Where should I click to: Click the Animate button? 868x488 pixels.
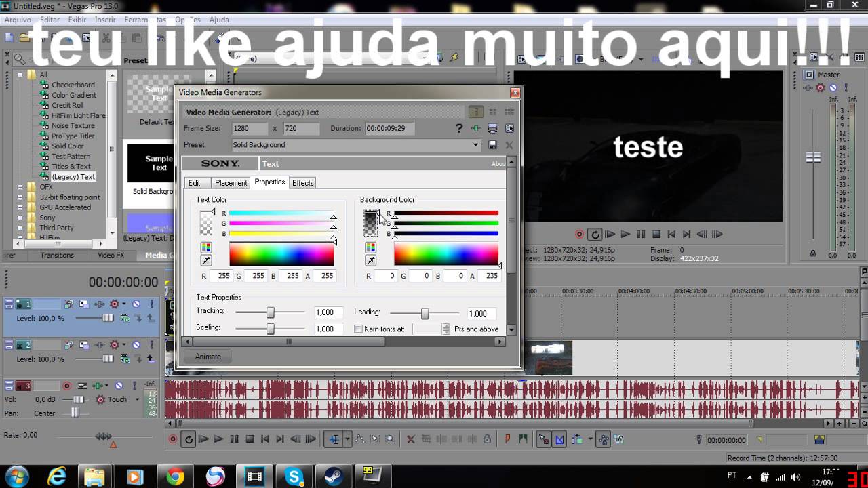(x=208, y=357)
